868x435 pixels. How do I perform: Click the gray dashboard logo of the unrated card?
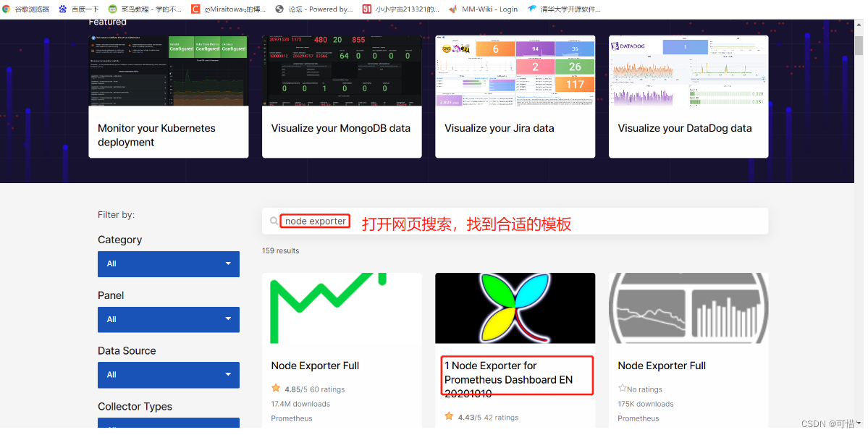(688, 308)
